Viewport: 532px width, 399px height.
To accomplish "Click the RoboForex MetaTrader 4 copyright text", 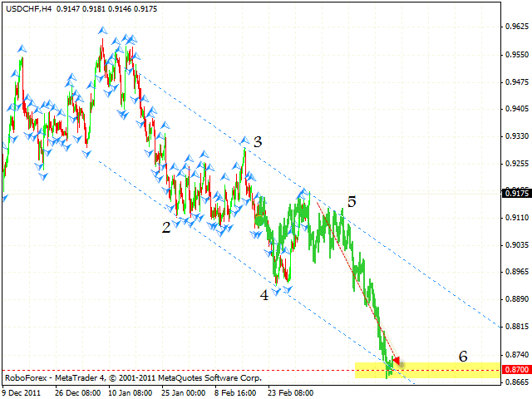I will [133, 377].
